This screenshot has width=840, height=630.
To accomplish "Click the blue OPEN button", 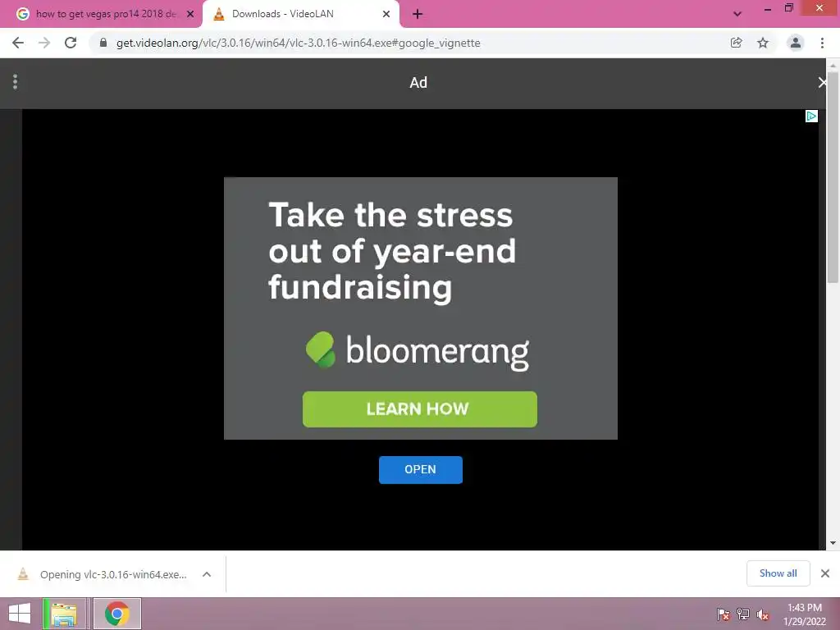I will [x=421, y=470].
